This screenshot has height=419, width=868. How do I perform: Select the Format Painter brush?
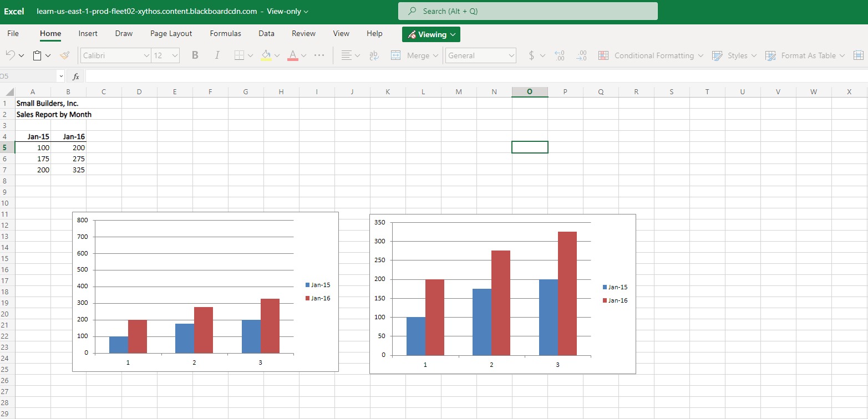pos(65,55)
